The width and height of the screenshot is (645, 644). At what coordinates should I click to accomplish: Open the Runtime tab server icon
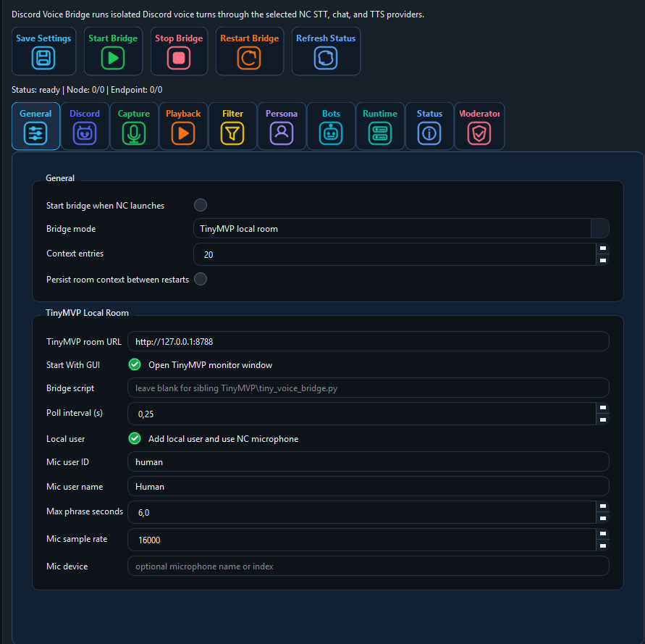tap(380, 133)
